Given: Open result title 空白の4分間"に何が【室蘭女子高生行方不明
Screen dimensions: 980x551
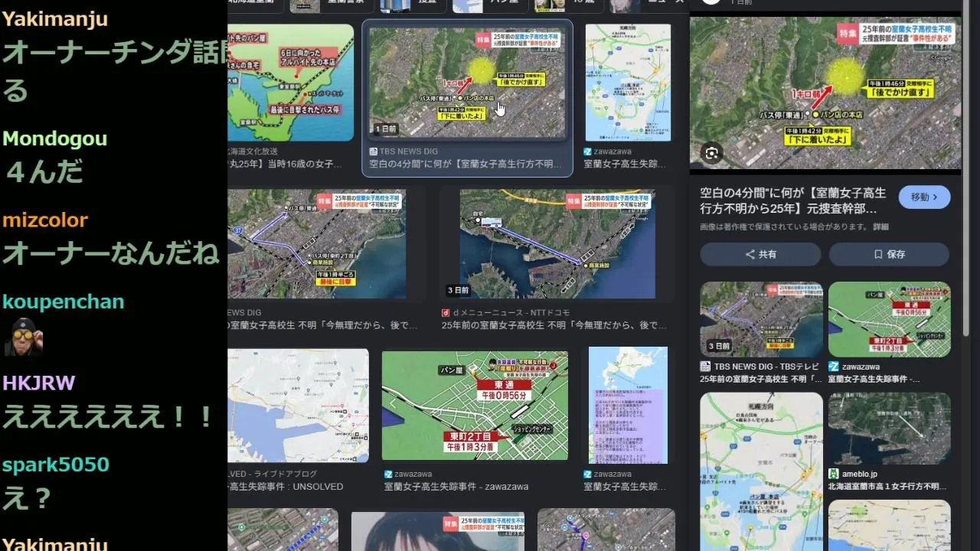Looking at the screenshot, I should coord(466,165).
